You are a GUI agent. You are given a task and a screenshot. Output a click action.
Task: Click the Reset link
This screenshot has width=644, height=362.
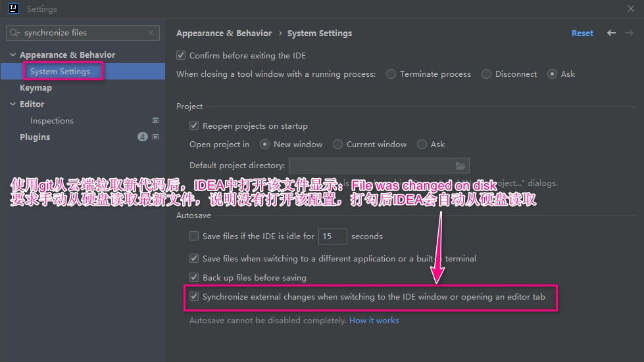pos(582,34)
